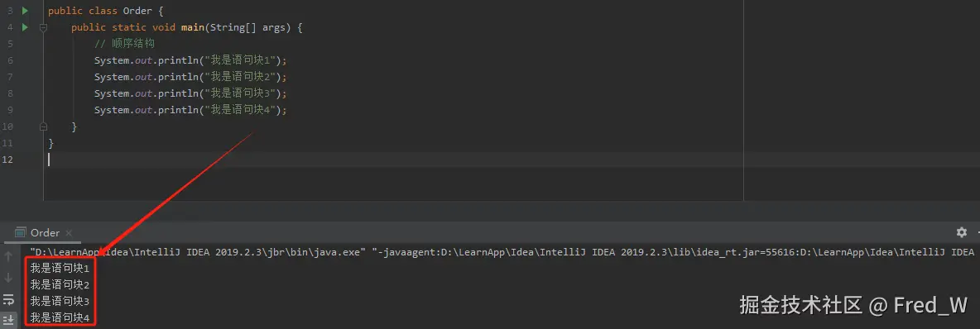Click line number 9 in the gutter
980x329 pixels.
(x=11, y=110)
